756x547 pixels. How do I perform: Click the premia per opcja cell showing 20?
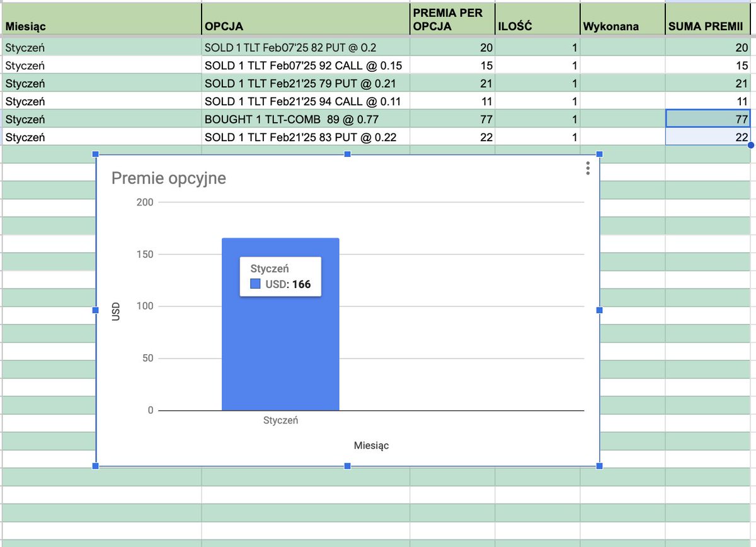(x=452, y=47)
